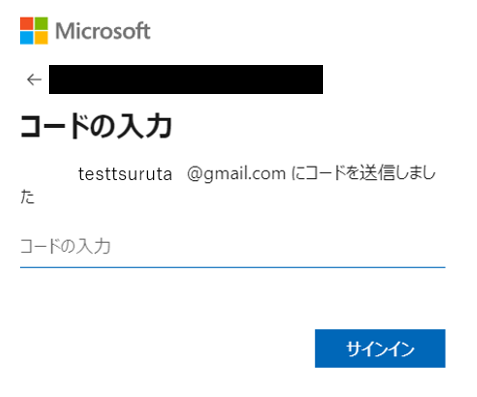
Task: Submit the code with the blue sign-in button
Action: click(380, 348)
